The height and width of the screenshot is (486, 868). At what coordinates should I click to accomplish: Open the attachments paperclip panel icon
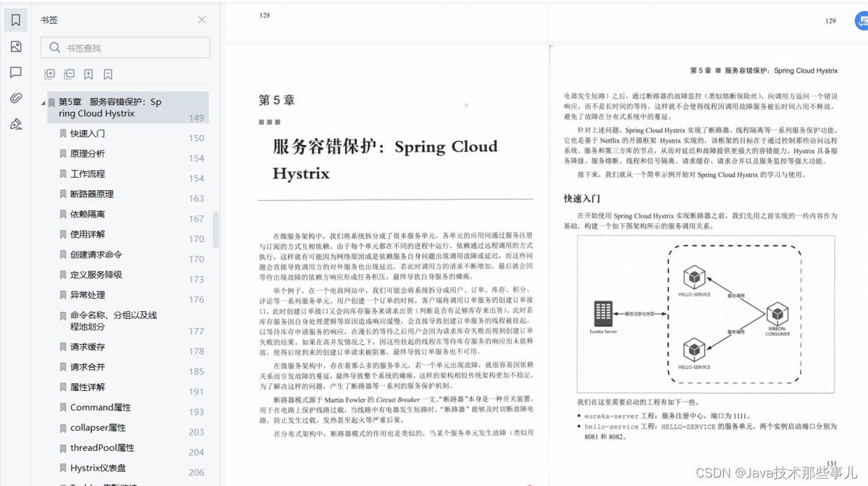[x=15, y=99]
